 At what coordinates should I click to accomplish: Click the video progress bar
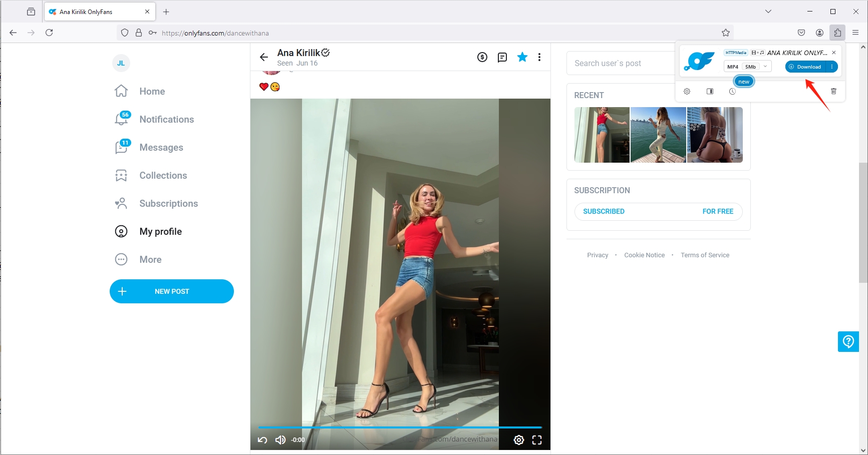400,427
